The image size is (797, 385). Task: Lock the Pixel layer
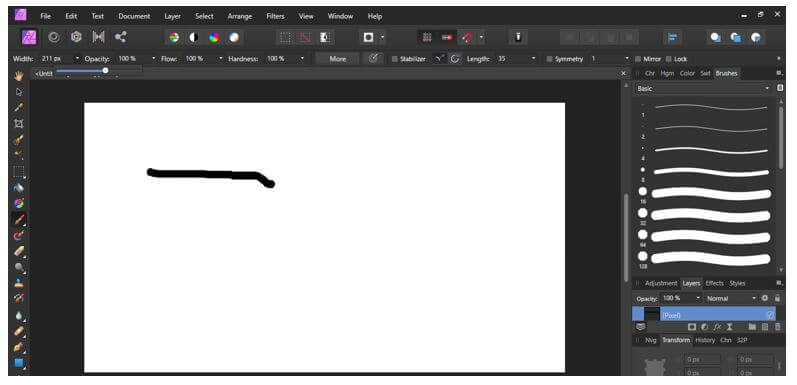pyautogui.click(x=777, y=298)
